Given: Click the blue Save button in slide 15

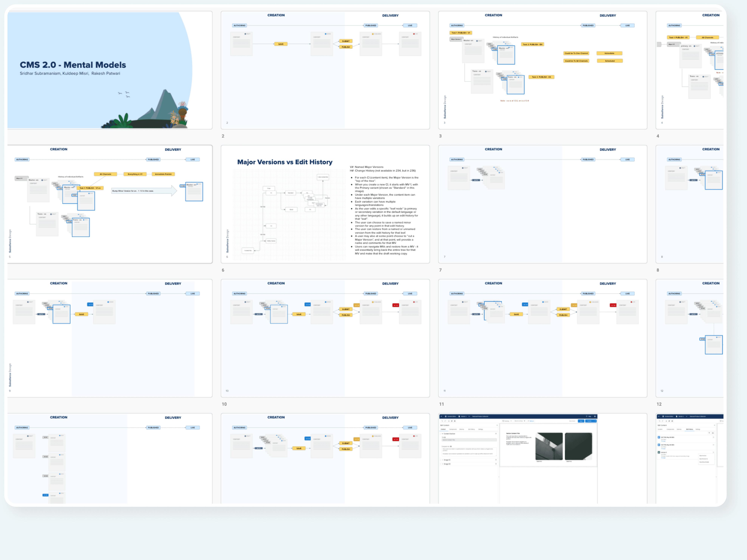Looking at the screenshot, I should tap(581, 421).
